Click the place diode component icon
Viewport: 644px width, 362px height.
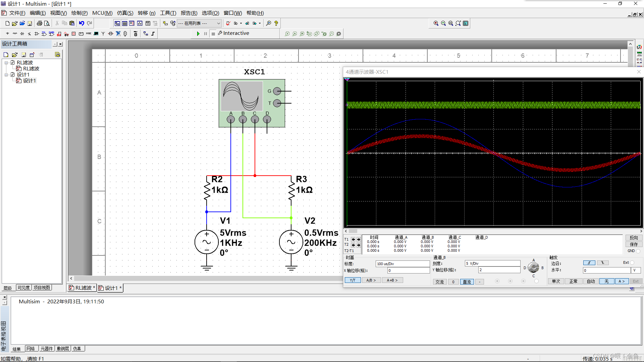(22, 34)
